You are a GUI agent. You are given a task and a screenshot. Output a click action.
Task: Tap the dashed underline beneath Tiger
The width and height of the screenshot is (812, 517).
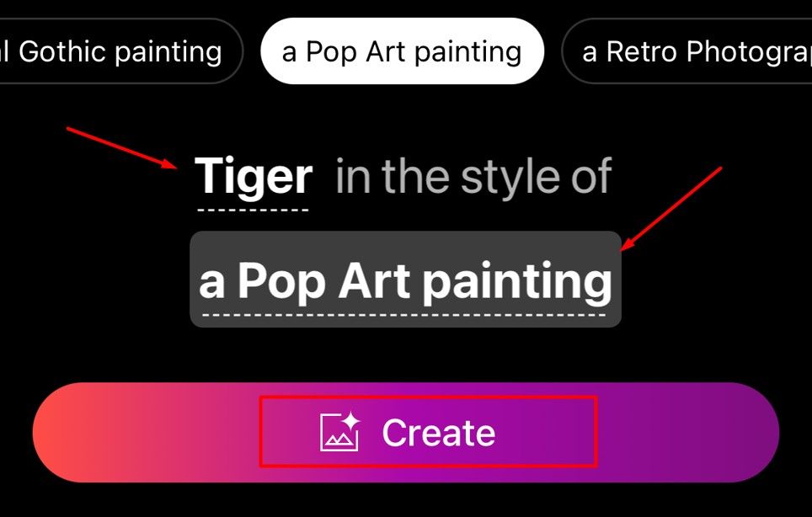pyautogui.click(x=254, y=211)
